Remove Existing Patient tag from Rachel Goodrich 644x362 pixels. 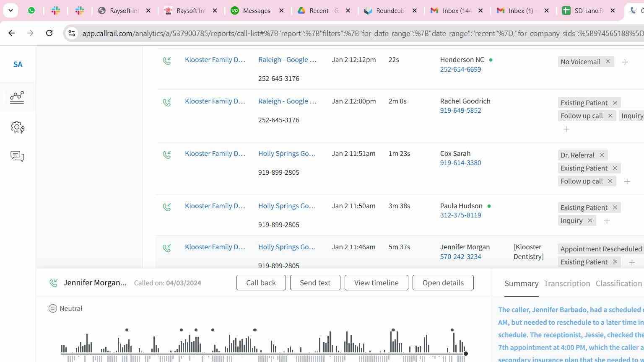click(x=615, y=103)
